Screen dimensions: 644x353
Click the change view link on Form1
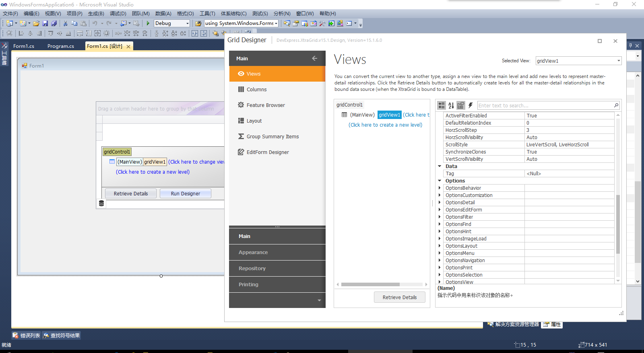196,162
